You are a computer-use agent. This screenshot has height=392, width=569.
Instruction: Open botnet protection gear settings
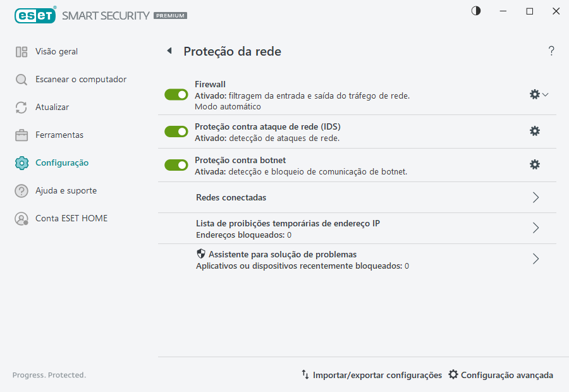[x=535, y=164]
